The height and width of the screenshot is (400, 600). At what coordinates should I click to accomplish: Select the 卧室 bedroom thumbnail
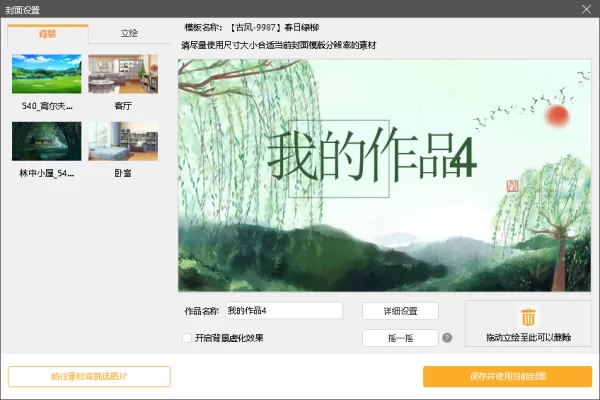[123, 141]
